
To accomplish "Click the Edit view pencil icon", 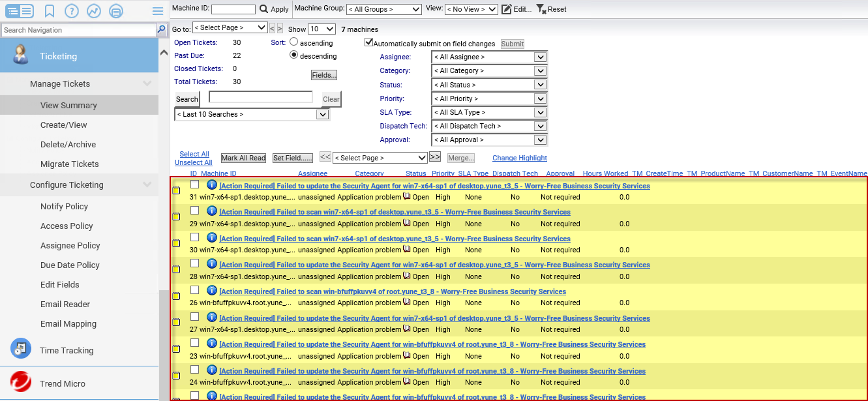I will click(506, 9).
